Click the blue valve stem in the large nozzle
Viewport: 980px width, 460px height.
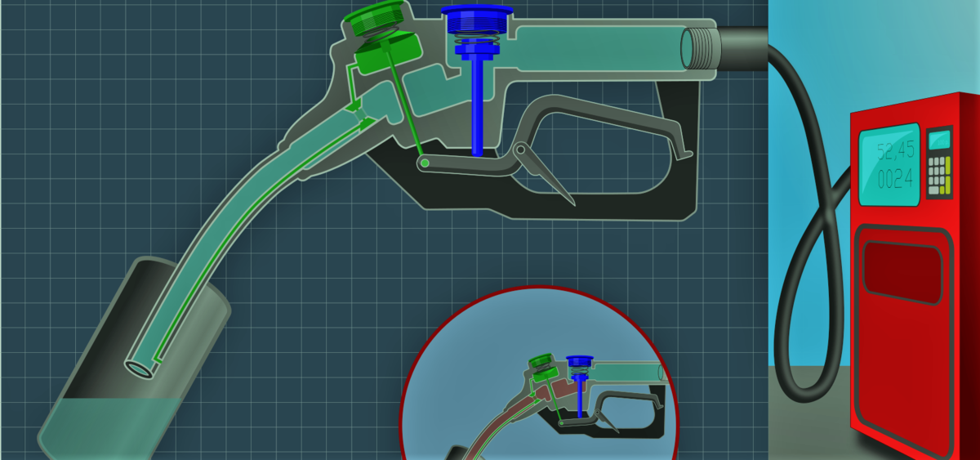[x=476, y=106]
